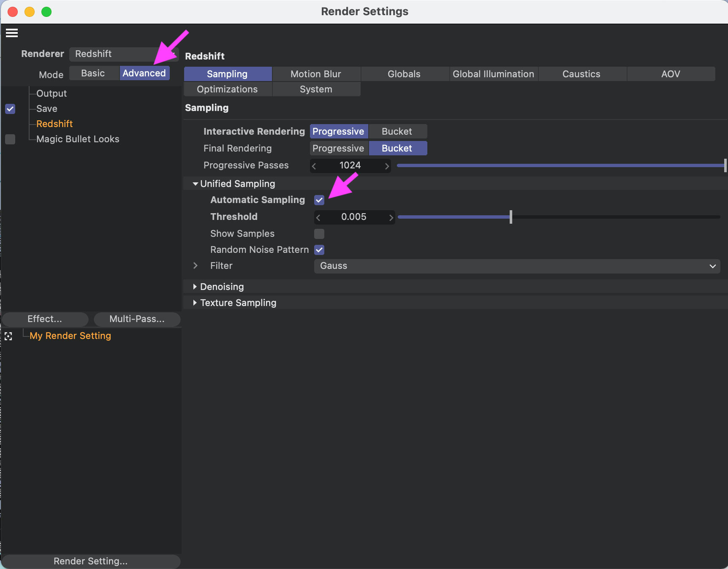Screen dimensions: 728x569
Task: Select My Render Setting entry
Action: pos(70,336)
